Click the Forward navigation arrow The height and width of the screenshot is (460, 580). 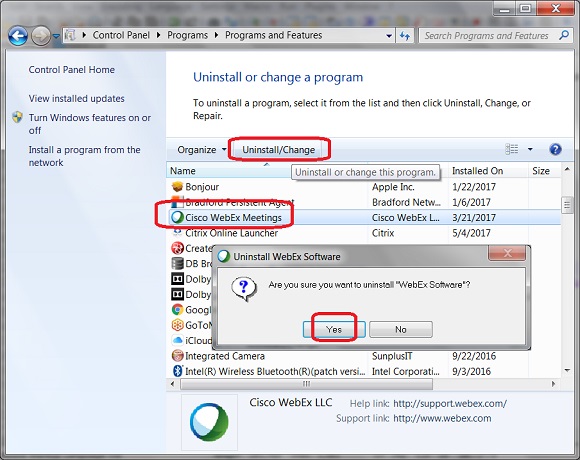click(41, 36)
